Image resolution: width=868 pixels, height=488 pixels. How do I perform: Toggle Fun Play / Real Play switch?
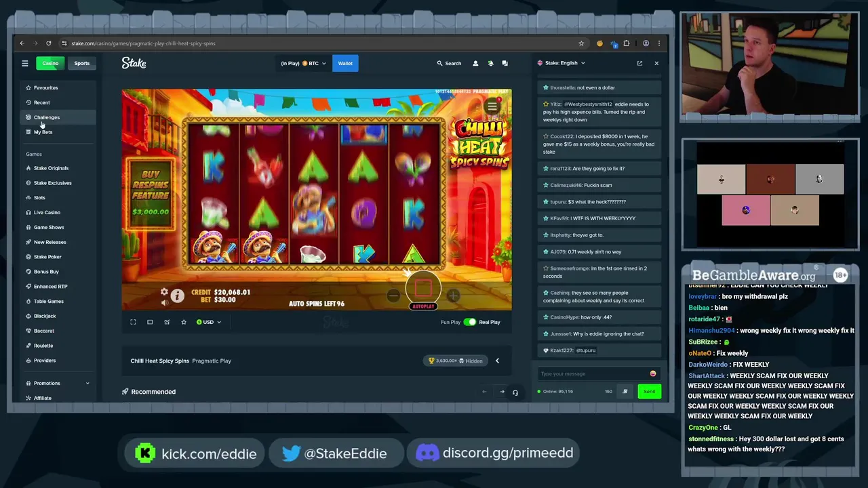(470, 322)
